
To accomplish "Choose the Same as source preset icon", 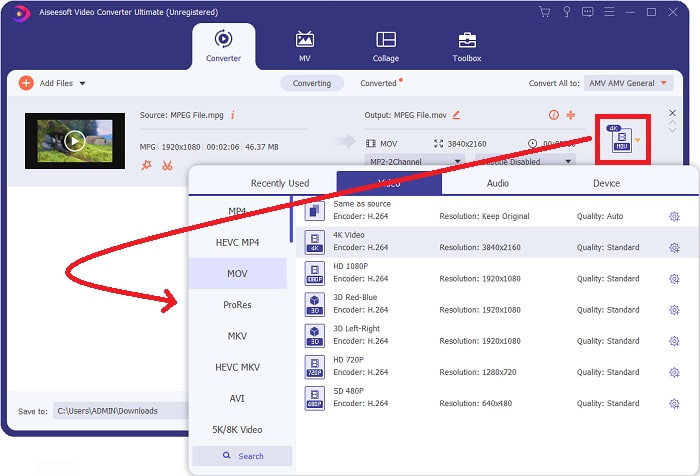I will tap(315, 210).
